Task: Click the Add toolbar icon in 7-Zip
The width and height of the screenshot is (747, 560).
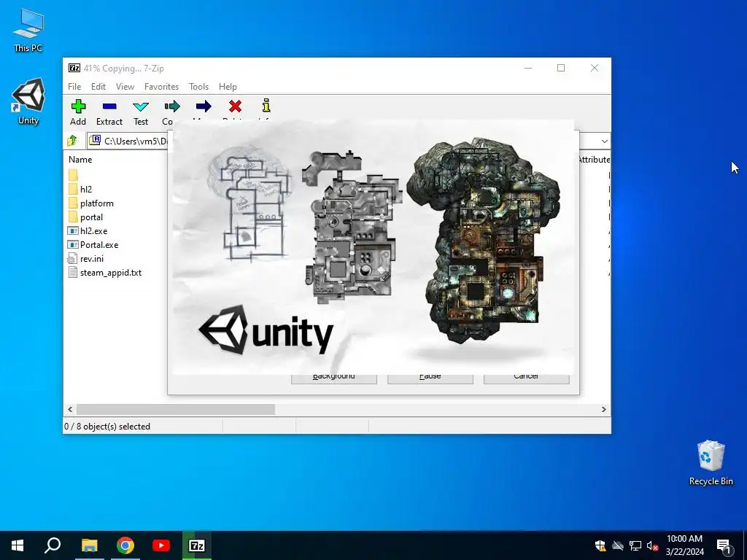Action: point(78,106)
